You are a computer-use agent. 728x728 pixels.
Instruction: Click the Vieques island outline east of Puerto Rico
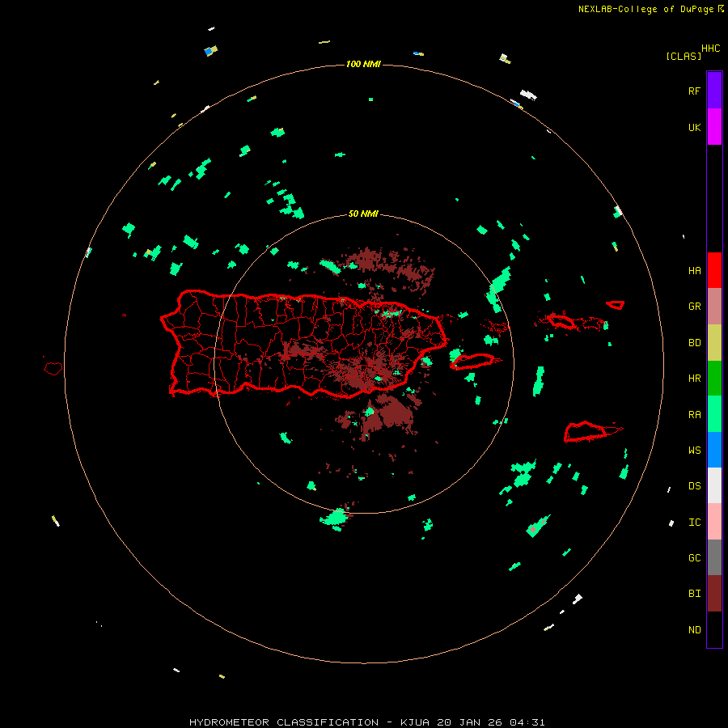pyautogui.click(x=472, y=361)
